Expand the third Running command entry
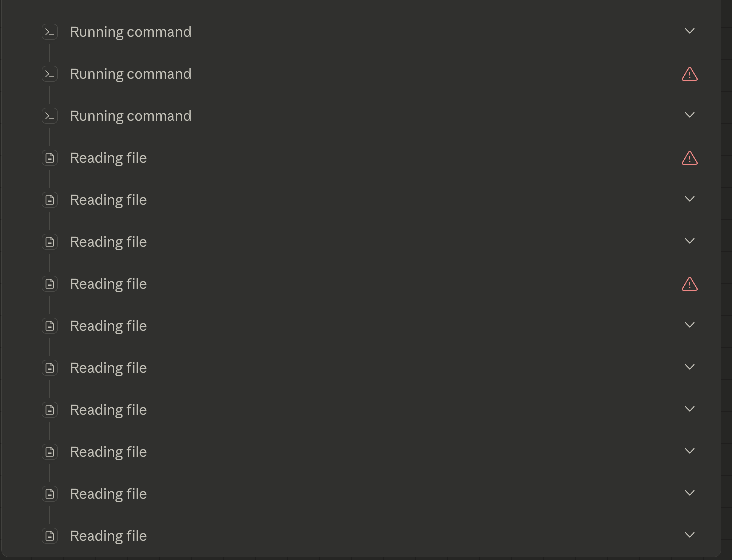The width and height of the screenshot is (732, 560). [x=689, y=115]
